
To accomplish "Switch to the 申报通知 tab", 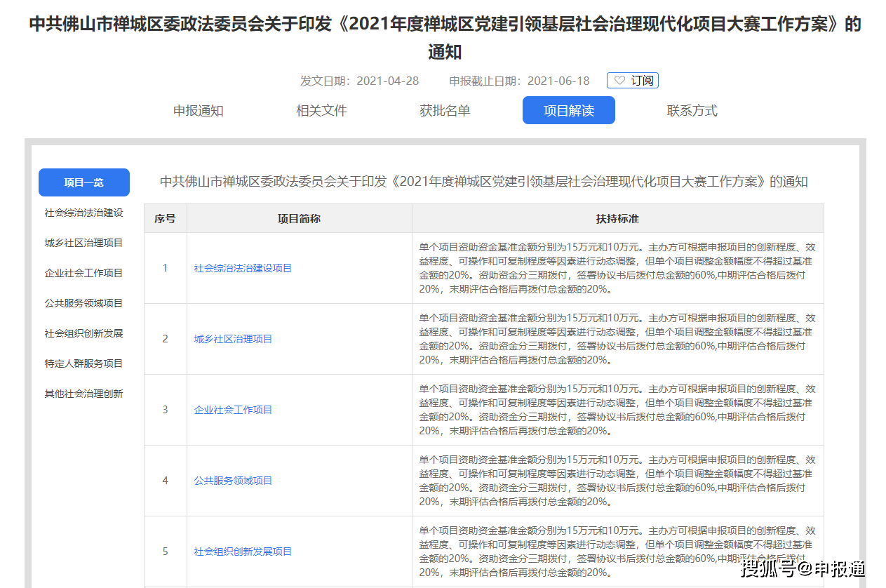I will click(x=198, y=110).
